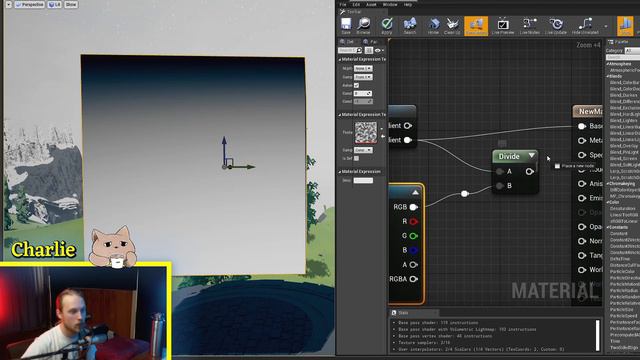Open the Palette Category dropdown
Screen dimensions: 640x360
coord(632,51)
